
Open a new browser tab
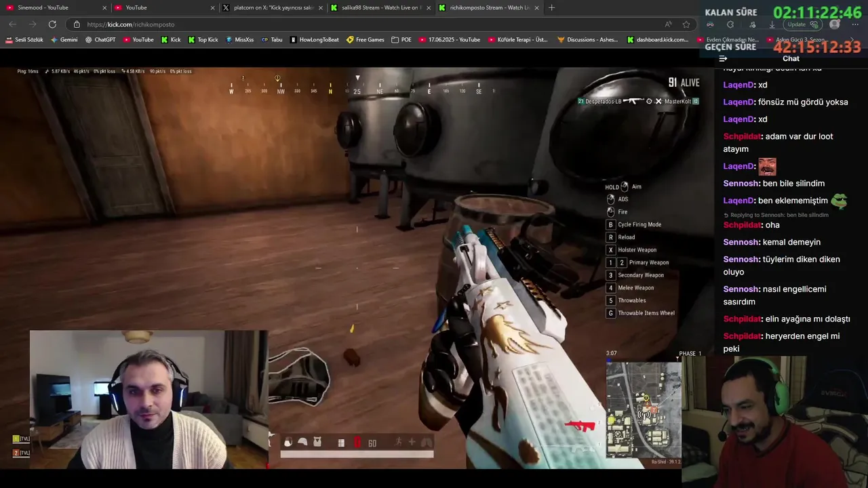(x=551, y=7)
